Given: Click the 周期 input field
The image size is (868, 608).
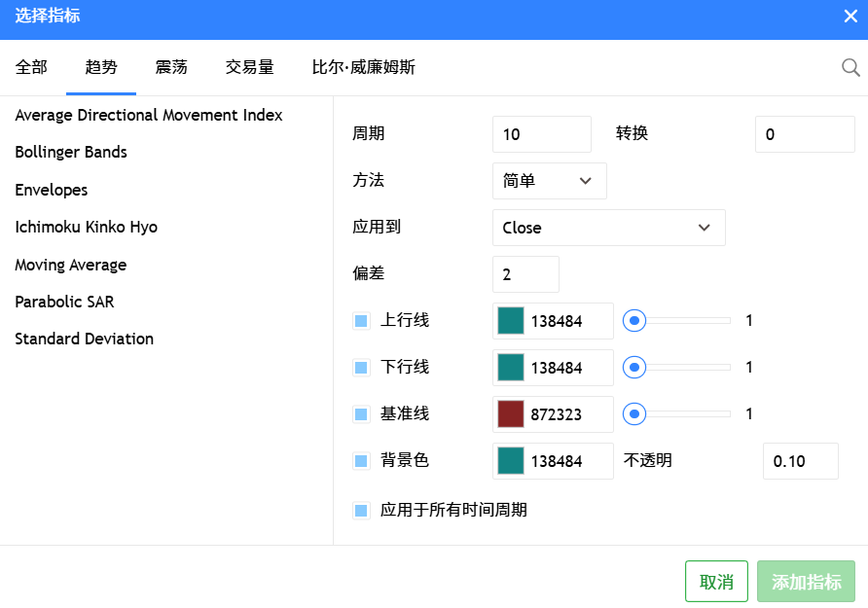Looking at the screenshot, I should [541, 134].
